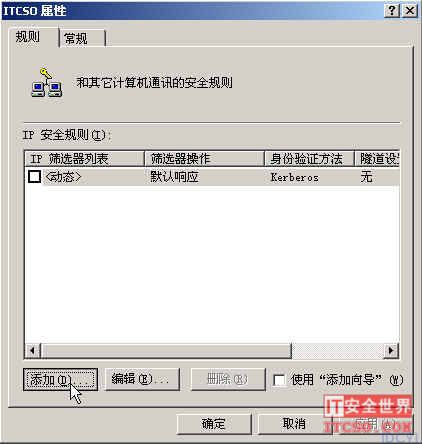
Task: Click the scrollbar right arrow
Action: click(x=391, y=351)
